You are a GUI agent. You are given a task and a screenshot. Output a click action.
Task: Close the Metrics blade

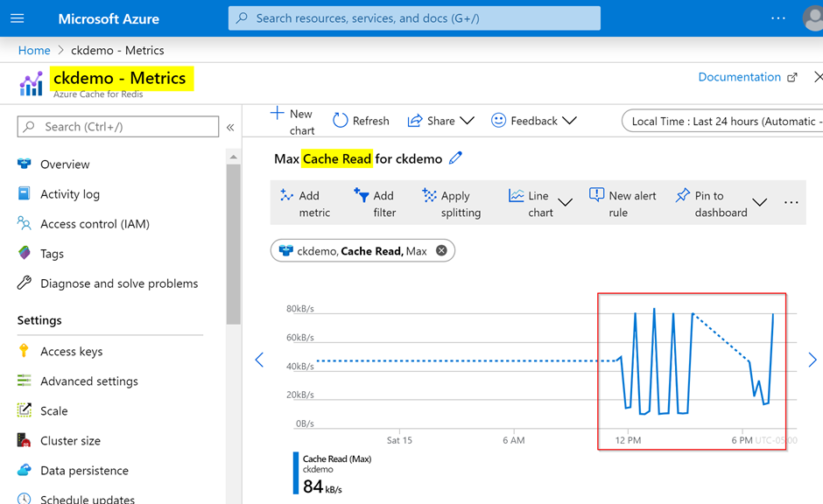(819, 77)
